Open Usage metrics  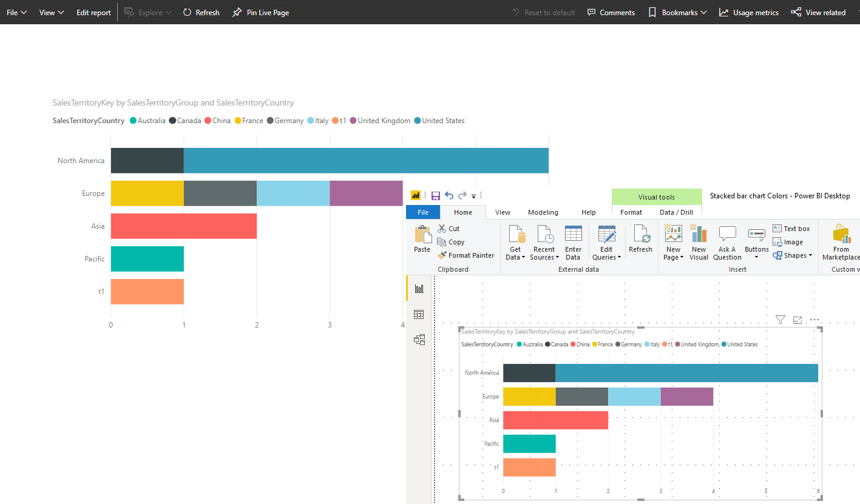point(749,12)
